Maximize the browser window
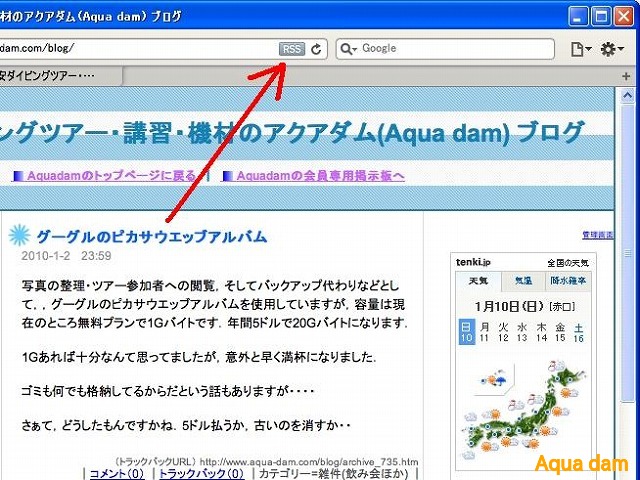 601,16
